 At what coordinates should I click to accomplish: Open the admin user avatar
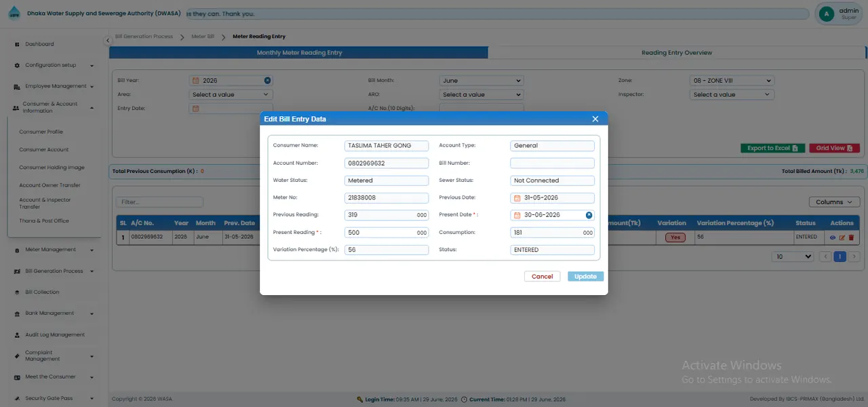(x=826, y=13)
